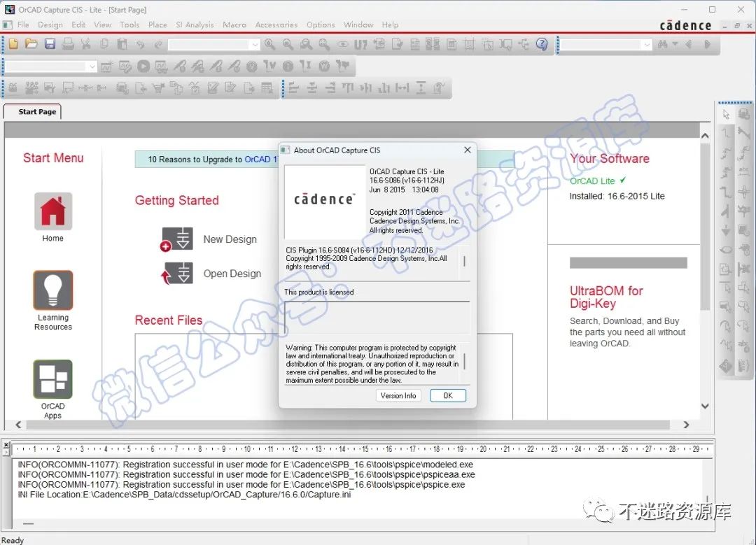Click the INI File Location log line
The width and height of the screenshot is (756, 545).
tap(184, 495)
